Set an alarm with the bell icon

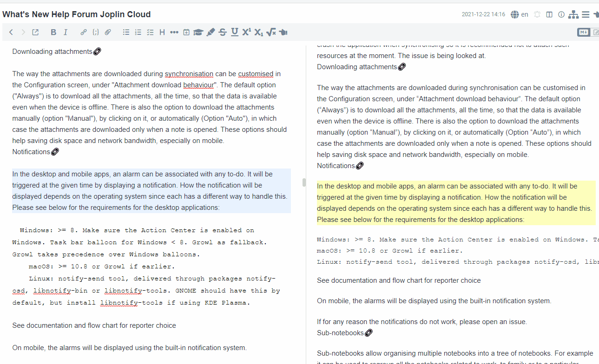pyautogui.click(x=537, y=14)
